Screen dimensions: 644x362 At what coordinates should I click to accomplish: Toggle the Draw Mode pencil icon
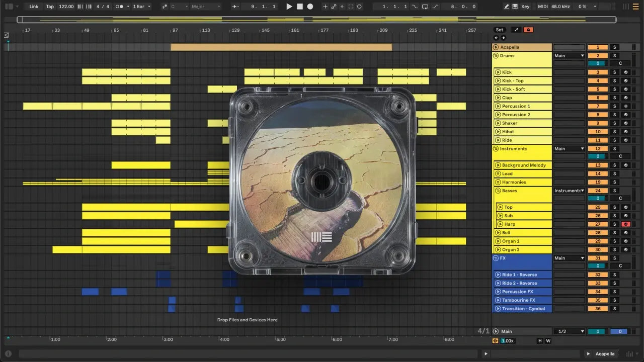tap(507, 7)
